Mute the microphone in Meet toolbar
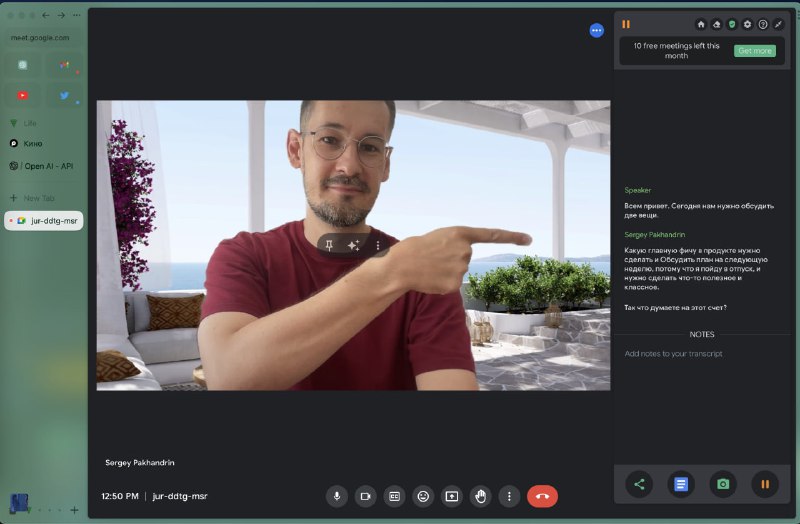The height and width of the screenshot is (524, 800). [x=337, y=496]
